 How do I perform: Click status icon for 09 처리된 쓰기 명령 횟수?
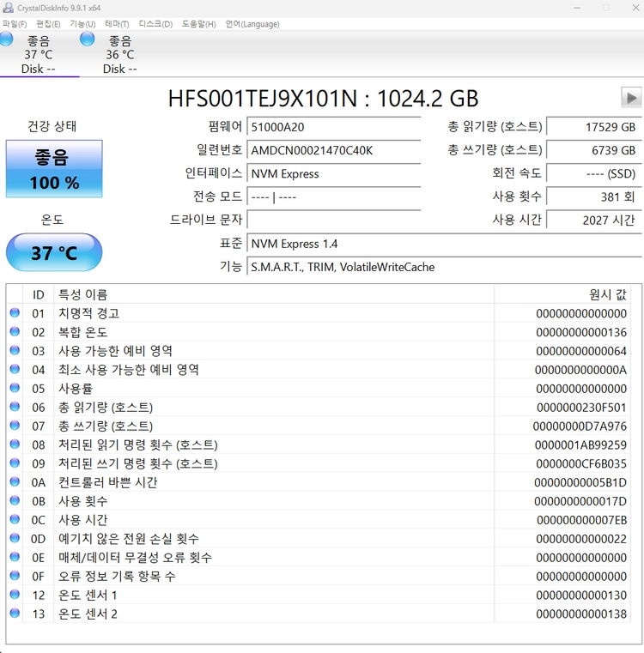[15, 463]
